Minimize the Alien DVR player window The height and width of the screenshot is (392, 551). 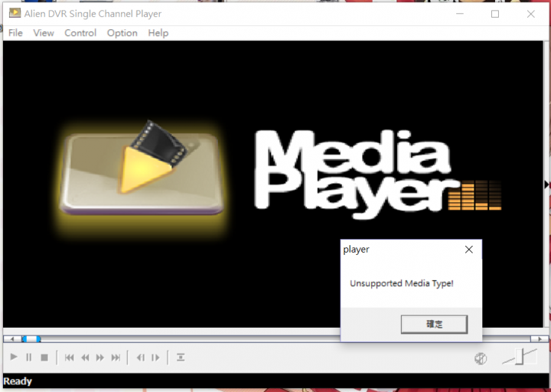tap(460, 14)
